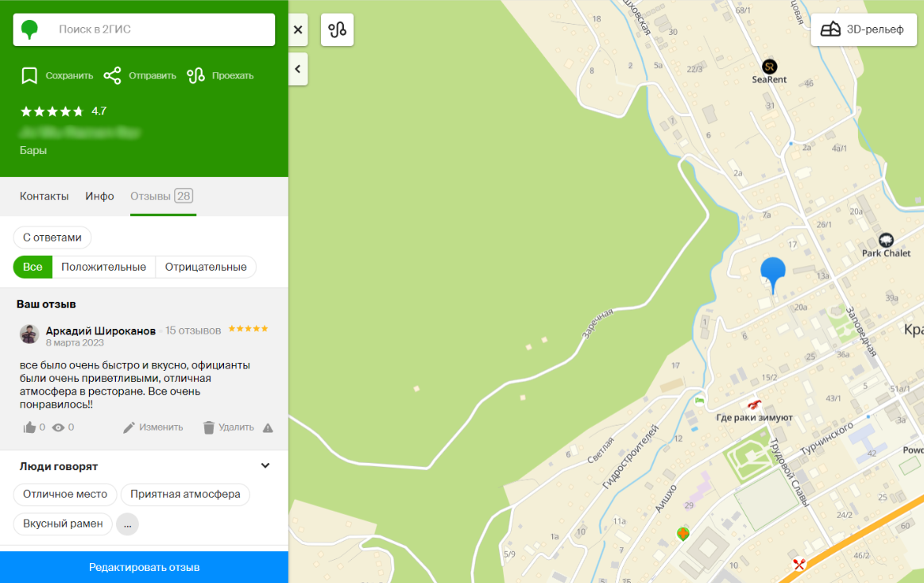Select the 'Положительные' reviews filter
The width and height of the screenshot is (924, 583).
[103, 267]
